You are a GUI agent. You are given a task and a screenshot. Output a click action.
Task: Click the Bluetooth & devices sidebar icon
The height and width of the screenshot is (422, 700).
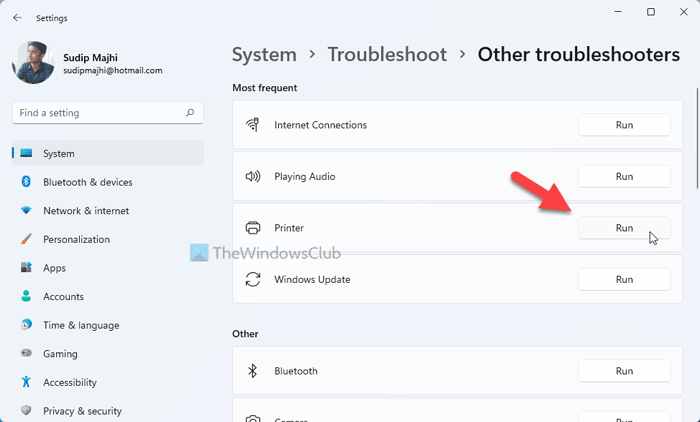(26, 181)
